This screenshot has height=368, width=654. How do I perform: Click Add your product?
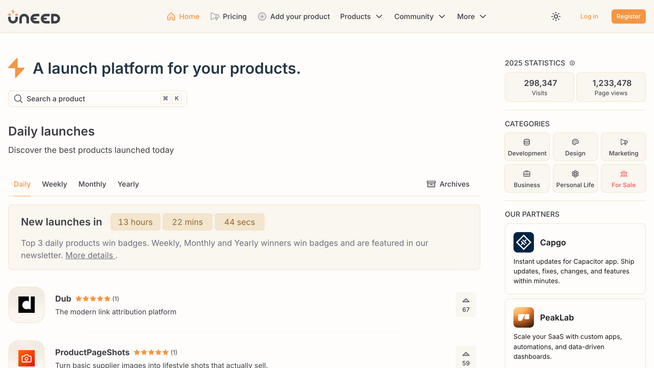click(x=294, y=17)
